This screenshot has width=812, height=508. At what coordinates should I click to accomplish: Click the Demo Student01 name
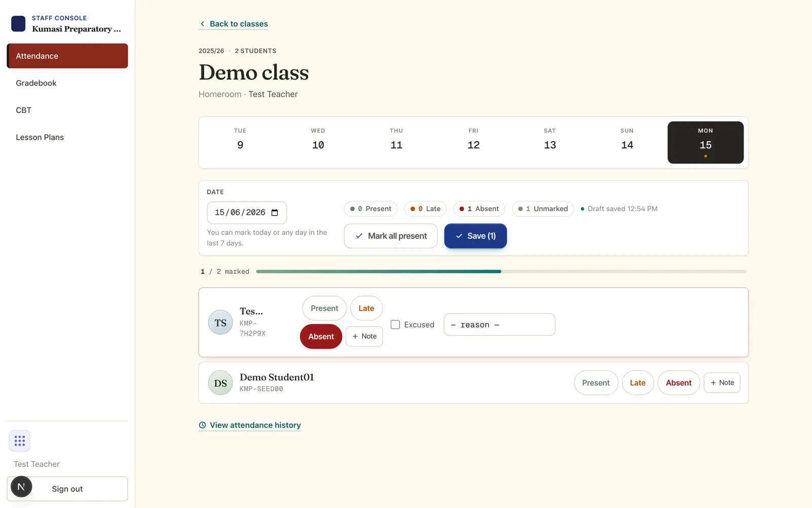click(x=277, y=377)
